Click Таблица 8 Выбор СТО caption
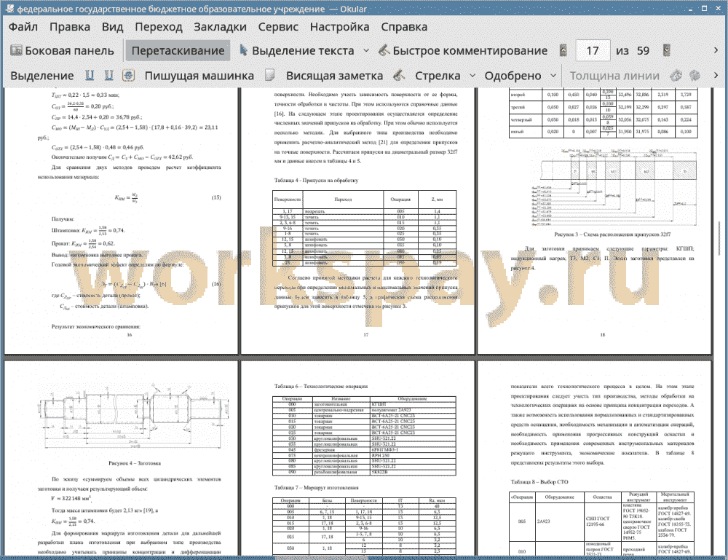 point(539,481)
